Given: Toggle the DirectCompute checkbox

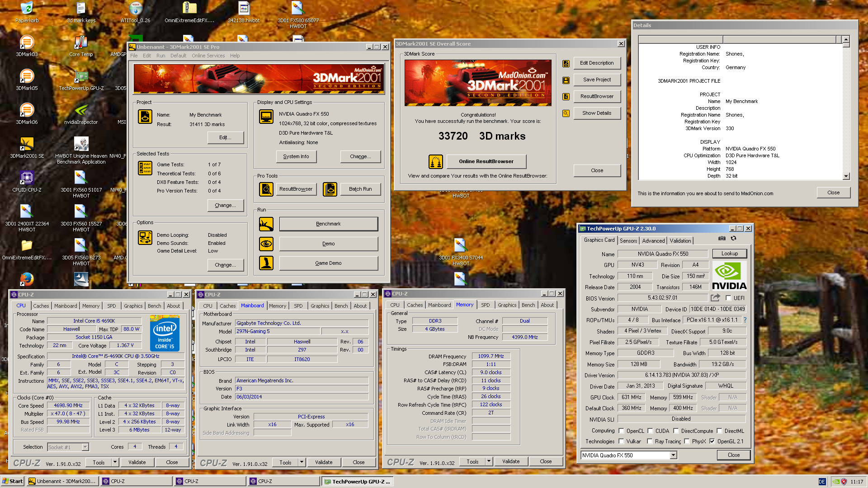Looking at the screenshot, I should [675, 431].
